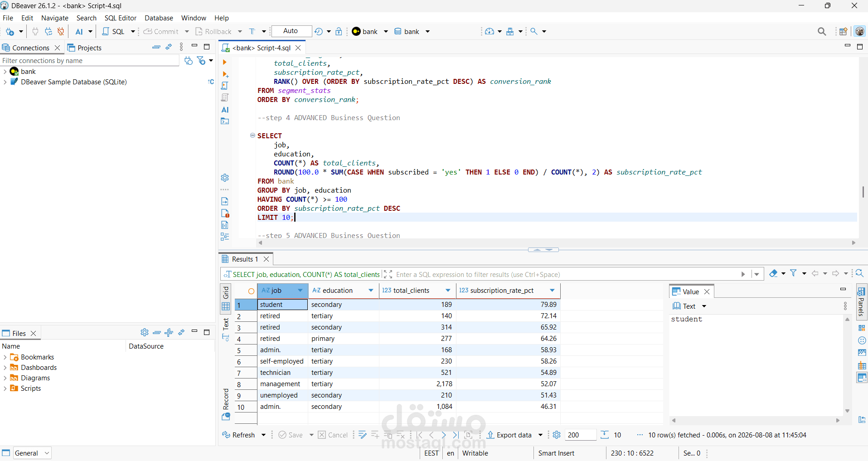
Task: Go to last row arrow in results toolbar
Action: (x=455, y=435)
